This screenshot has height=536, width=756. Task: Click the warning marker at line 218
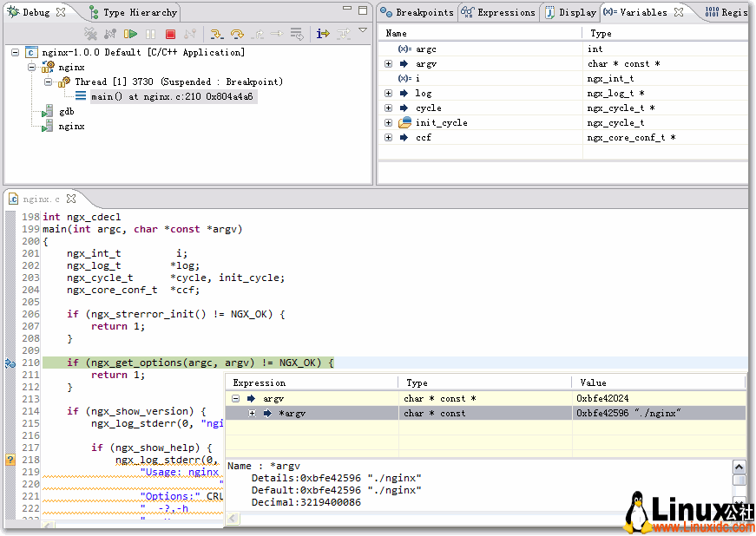click(x=10, y=460)
